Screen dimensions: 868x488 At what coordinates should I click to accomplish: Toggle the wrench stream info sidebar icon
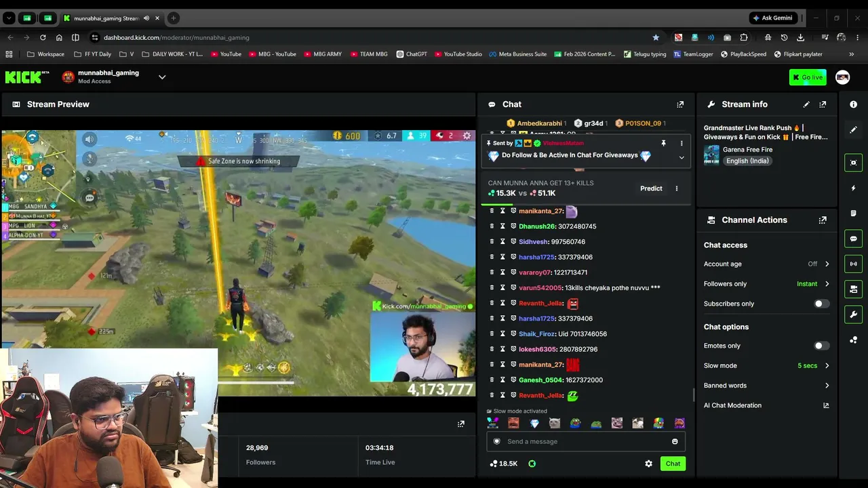pos(853,314)
